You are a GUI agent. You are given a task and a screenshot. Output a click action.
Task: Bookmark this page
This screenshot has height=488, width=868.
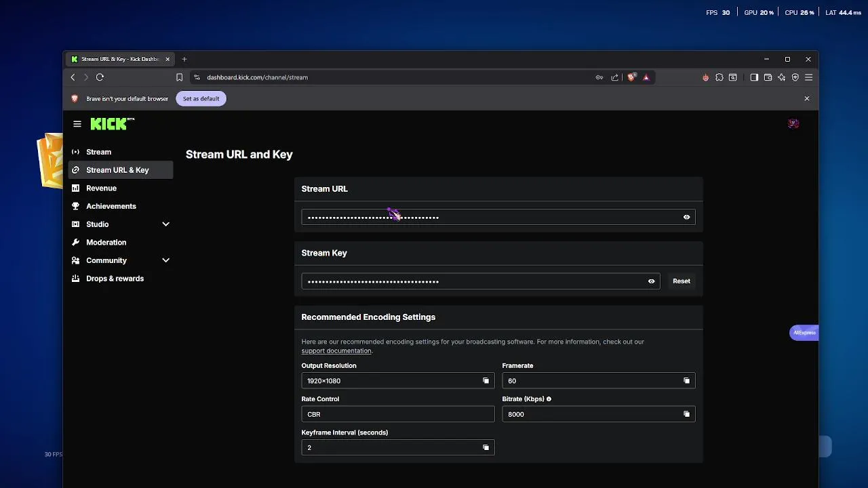click(179, 77)
